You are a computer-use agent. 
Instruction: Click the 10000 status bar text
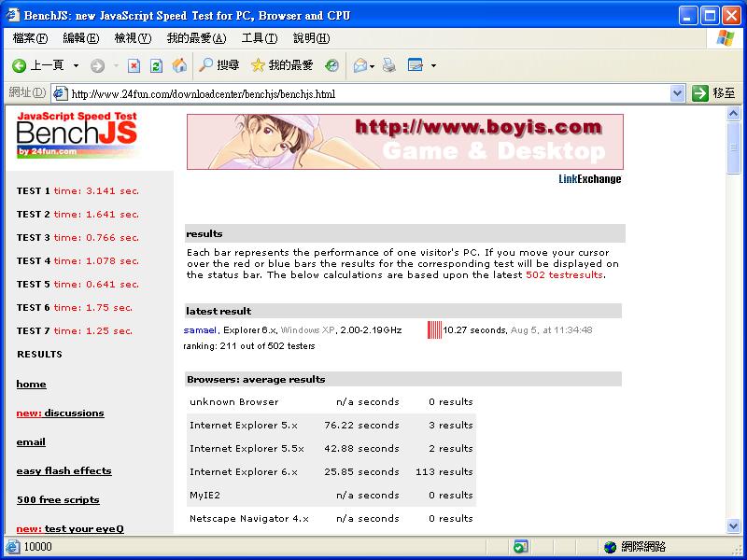click(x=37, y=547)
